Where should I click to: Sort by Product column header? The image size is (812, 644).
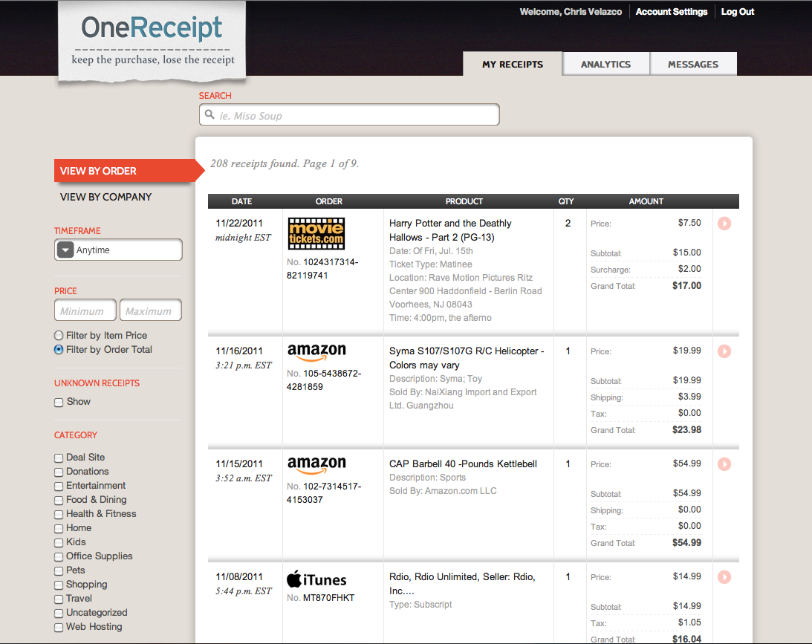click(464, 201)
